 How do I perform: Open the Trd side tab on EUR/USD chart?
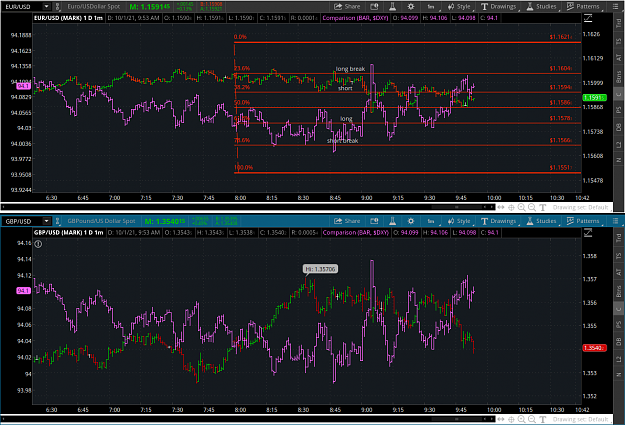coord(619,24)
